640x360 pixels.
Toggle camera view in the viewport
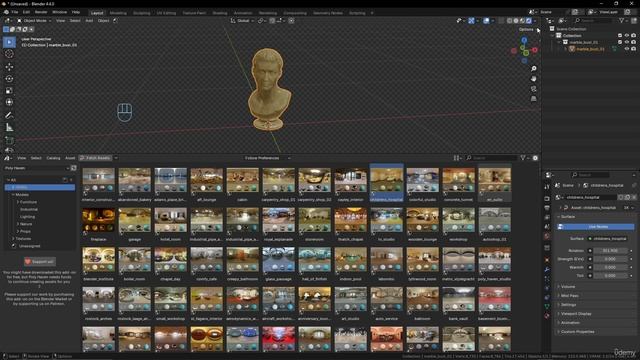click(x=533, y=89)
